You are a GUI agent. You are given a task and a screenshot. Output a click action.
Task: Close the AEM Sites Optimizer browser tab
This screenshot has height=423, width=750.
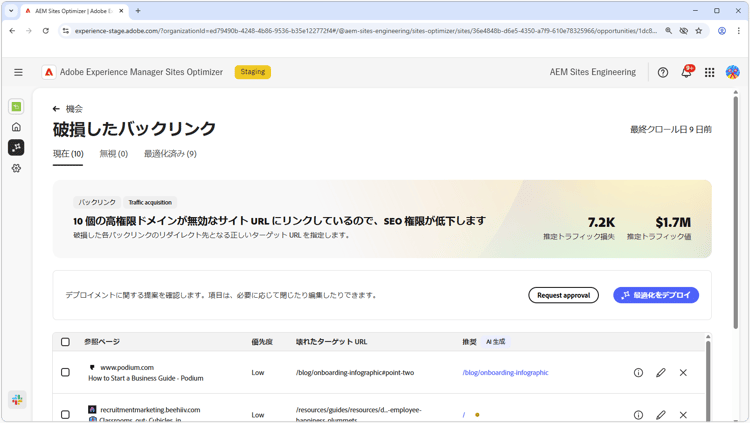[x=121, y=11]
